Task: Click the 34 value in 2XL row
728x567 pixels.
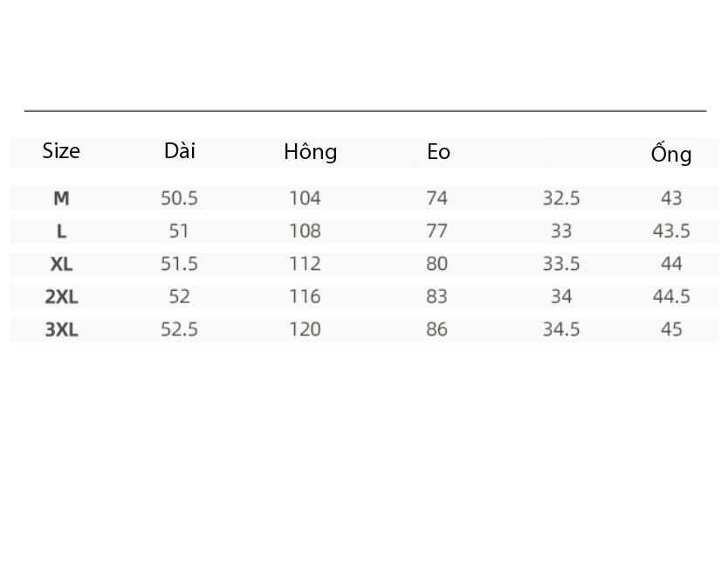Action: tap(561, 296)
